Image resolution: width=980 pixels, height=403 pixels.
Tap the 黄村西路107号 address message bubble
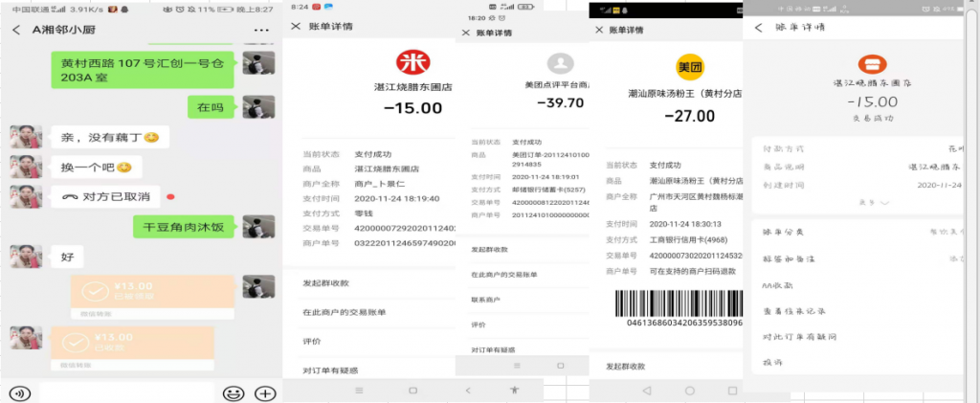point(143,69)
